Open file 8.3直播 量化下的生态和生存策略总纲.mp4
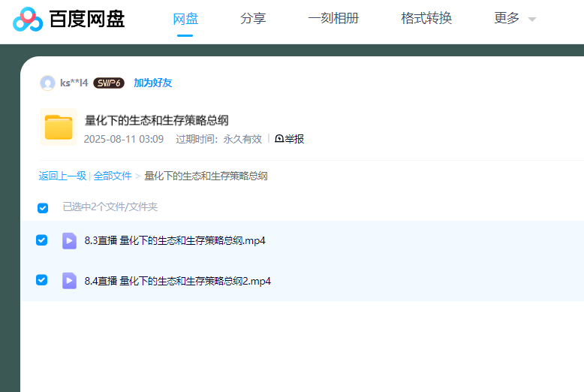Image resolution: width=584 pixels, height=392 pixels. (x=175, y=240)
